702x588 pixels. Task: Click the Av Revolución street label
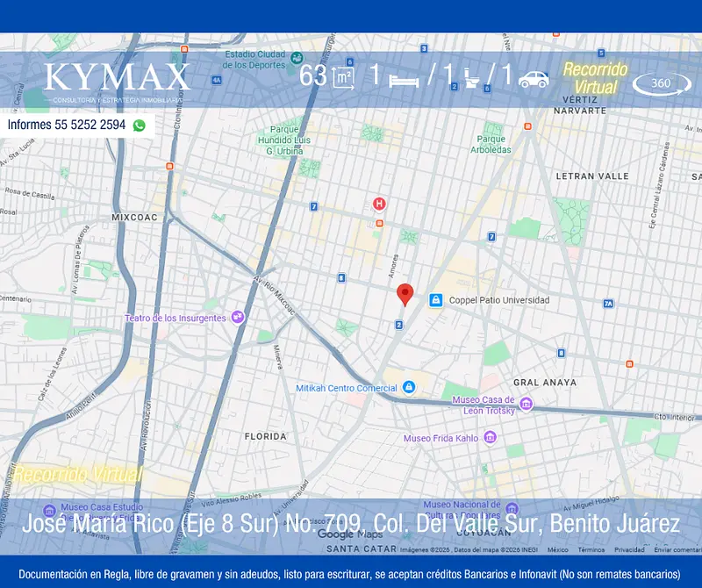point(146,425)
